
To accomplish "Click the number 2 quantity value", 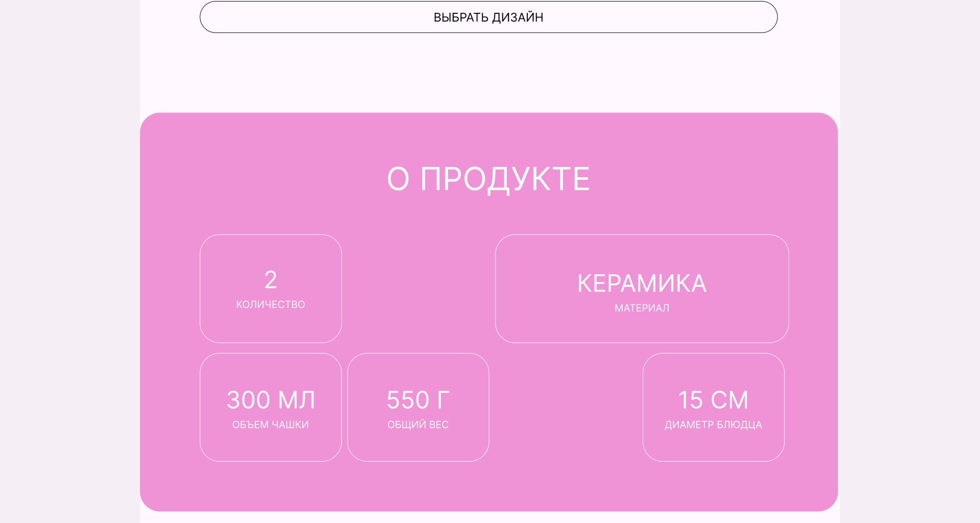I will [x=271, y=280].
